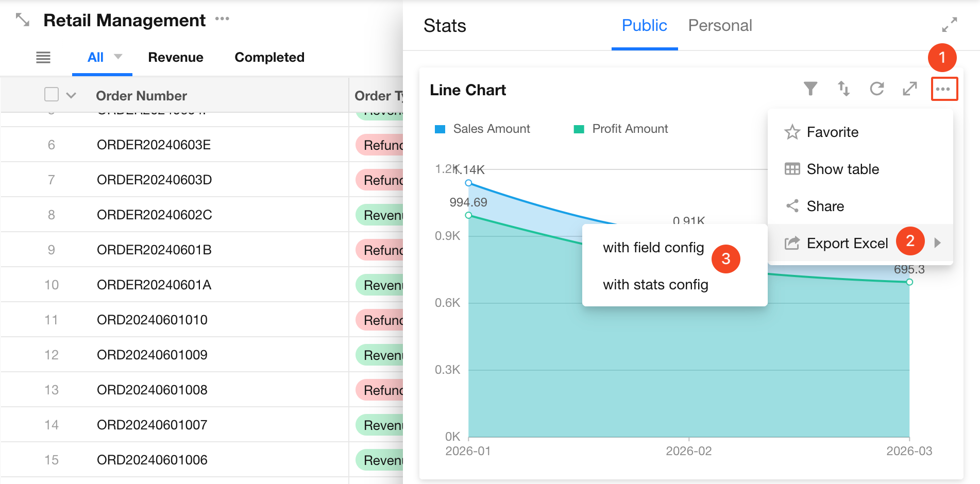Open the Revenue view

point(176,57)
